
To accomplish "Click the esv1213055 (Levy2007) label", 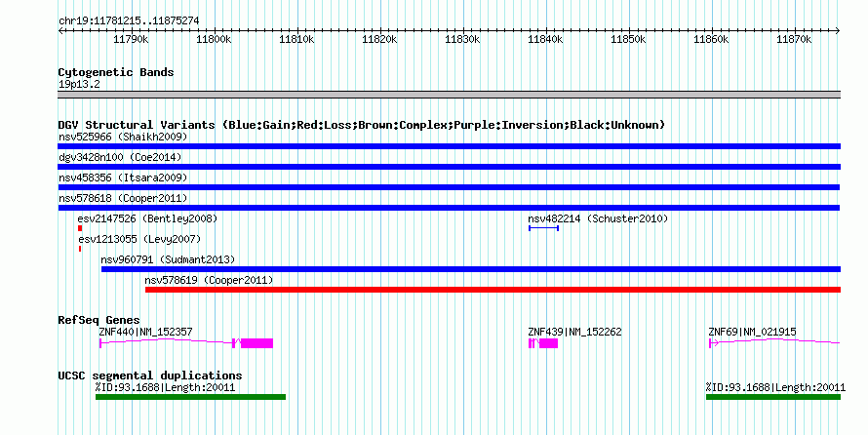I will pos(139,239).
